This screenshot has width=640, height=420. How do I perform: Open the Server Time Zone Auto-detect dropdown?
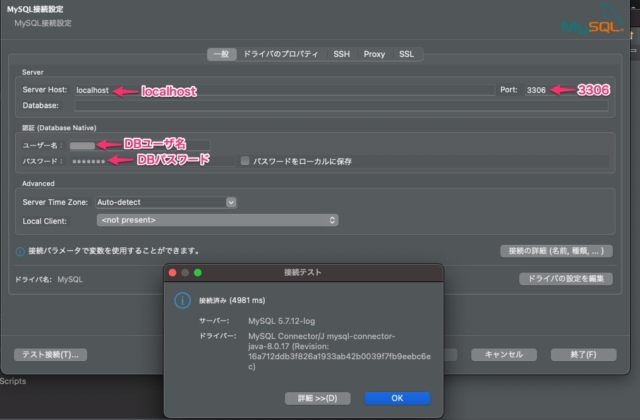pos(166,202)
